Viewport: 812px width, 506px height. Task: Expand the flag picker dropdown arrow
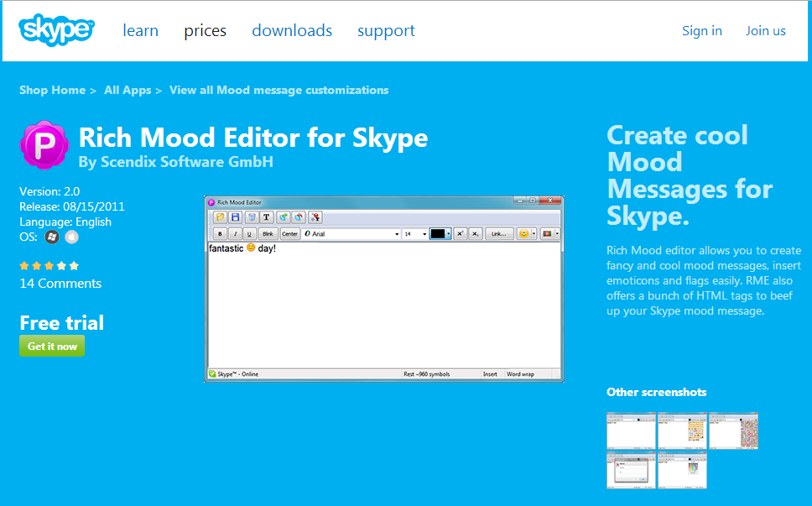tap(557, 234)
